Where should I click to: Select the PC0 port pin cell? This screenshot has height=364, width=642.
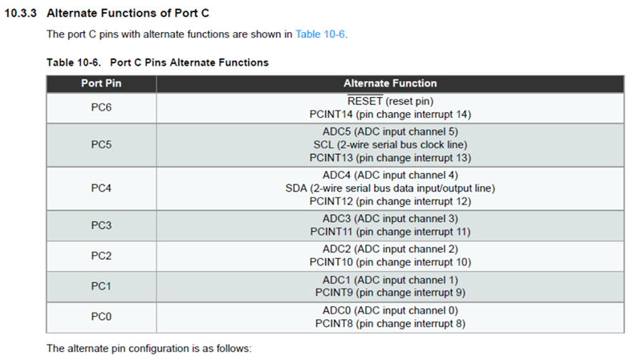pos(101,317)
